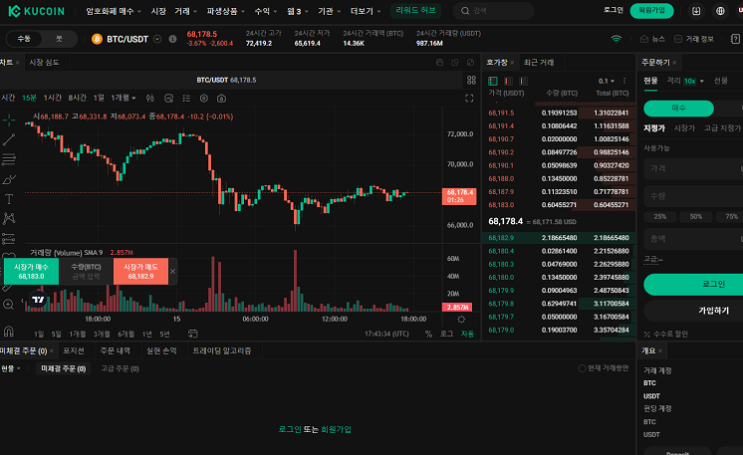Show asks-only order book view
This screenshot has width=743, height=455.
click(508, 81)
